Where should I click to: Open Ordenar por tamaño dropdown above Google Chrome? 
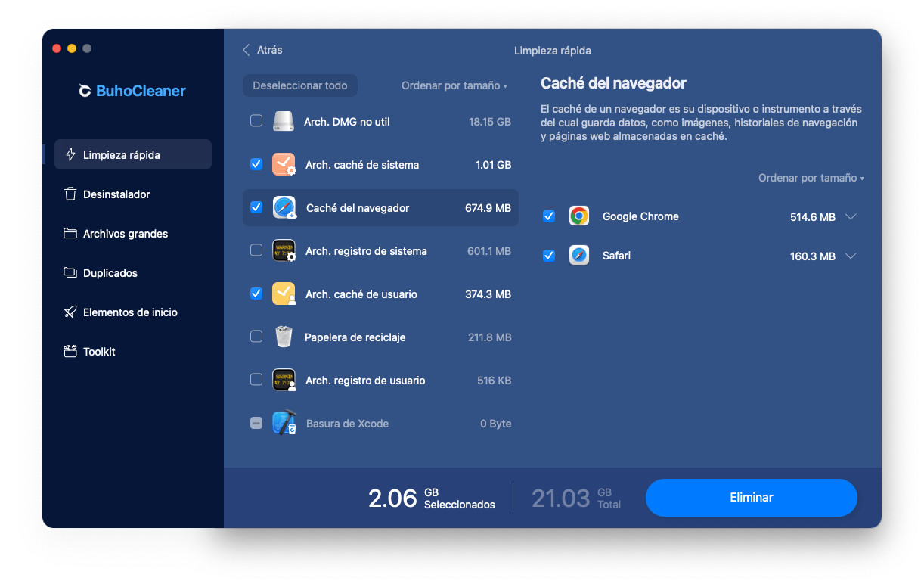click(811, 178)
